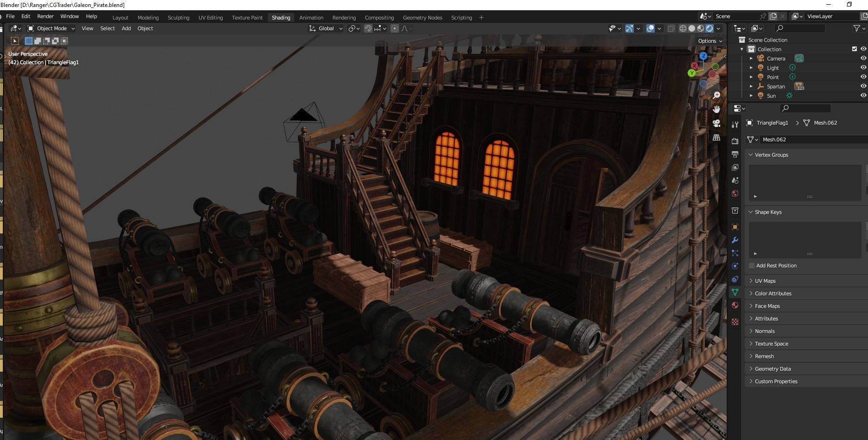Switch to rendered viewport shading
This screenshot has height=440, width=868.
tap(709, 28)
